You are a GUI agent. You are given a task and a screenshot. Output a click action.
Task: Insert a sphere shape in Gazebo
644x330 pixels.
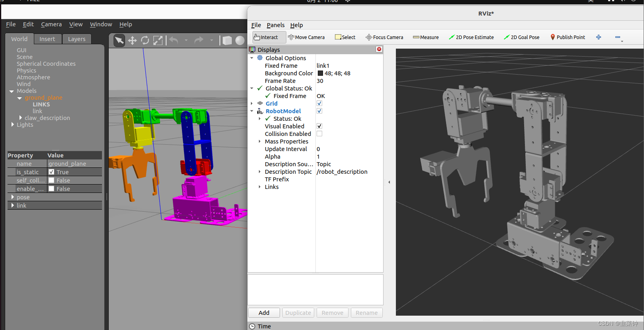coord(240,41)
